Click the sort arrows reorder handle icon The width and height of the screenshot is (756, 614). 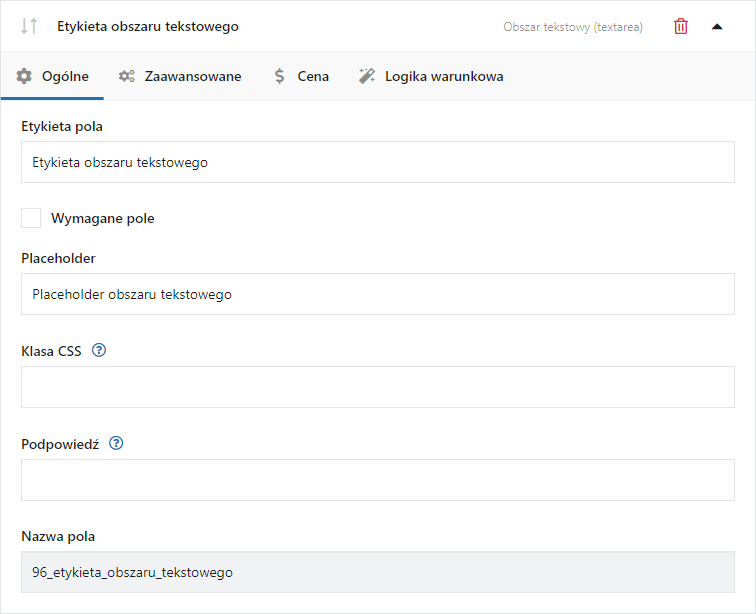[x=29, y=26]
